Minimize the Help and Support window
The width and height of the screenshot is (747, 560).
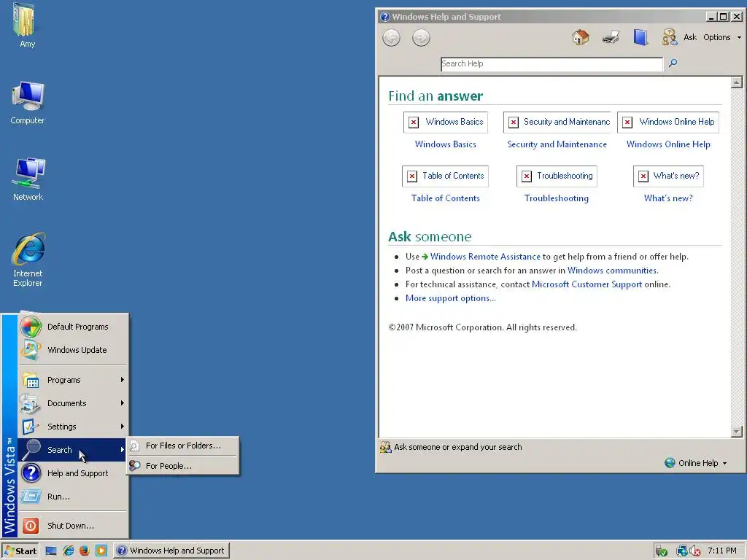[712, 17]
